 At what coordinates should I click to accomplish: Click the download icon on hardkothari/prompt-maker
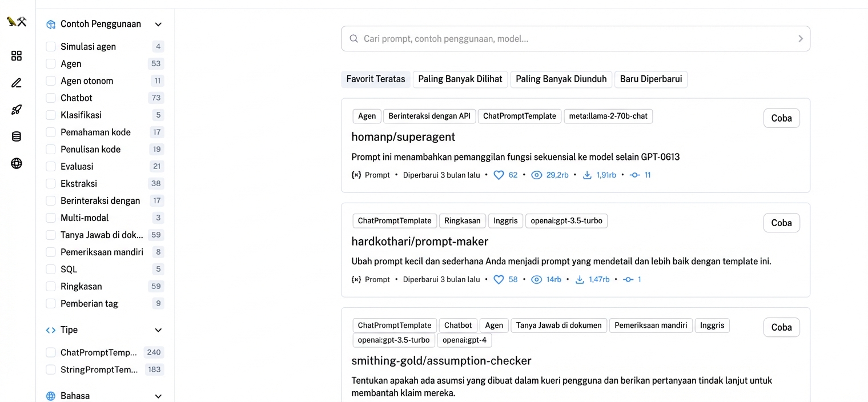click(x=580, y=280)
